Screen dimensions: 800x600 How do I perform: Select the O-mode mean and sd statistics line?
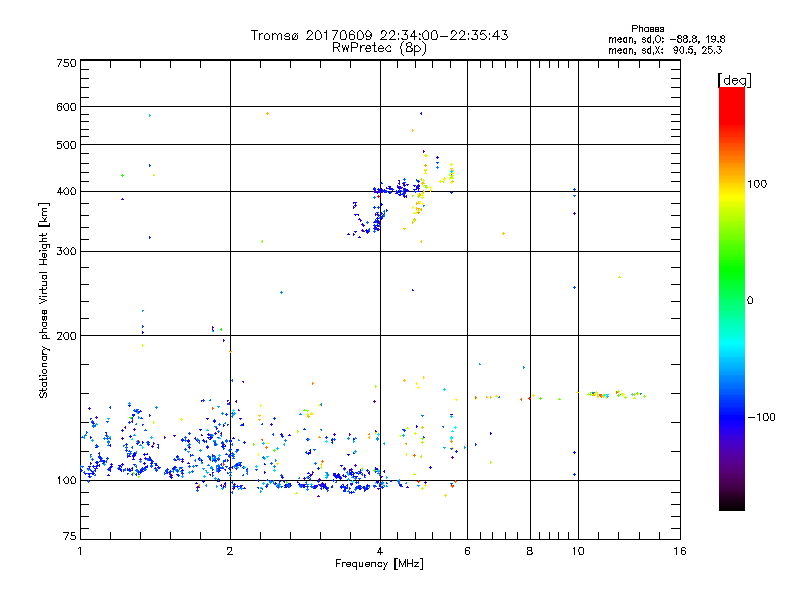(x=672, y=39)
